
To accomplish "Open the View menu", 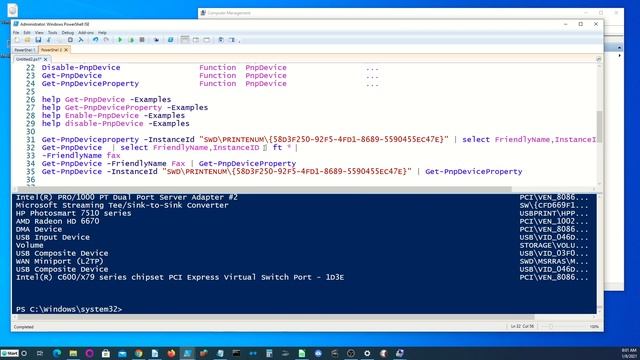I will (x=39, y=33).
